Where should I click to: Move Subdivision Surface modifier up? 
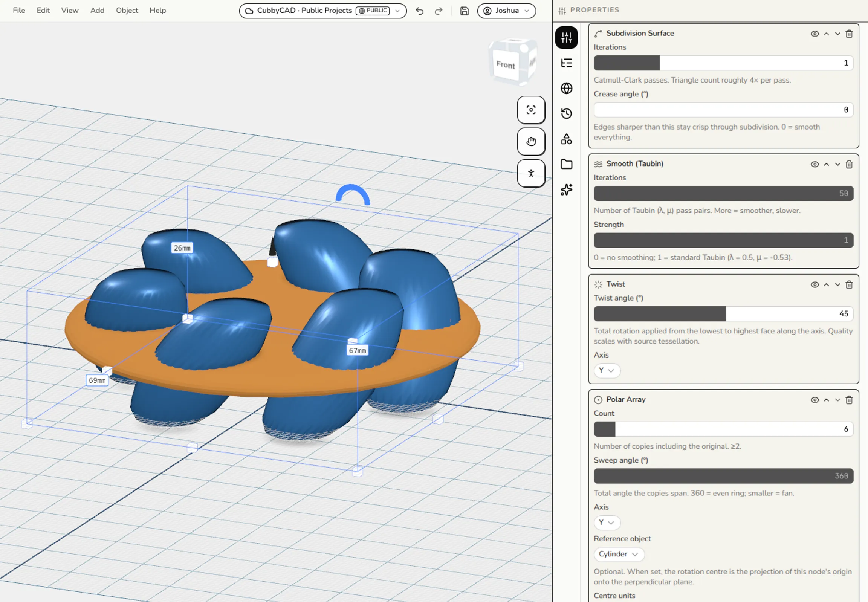tap(826, 34)
